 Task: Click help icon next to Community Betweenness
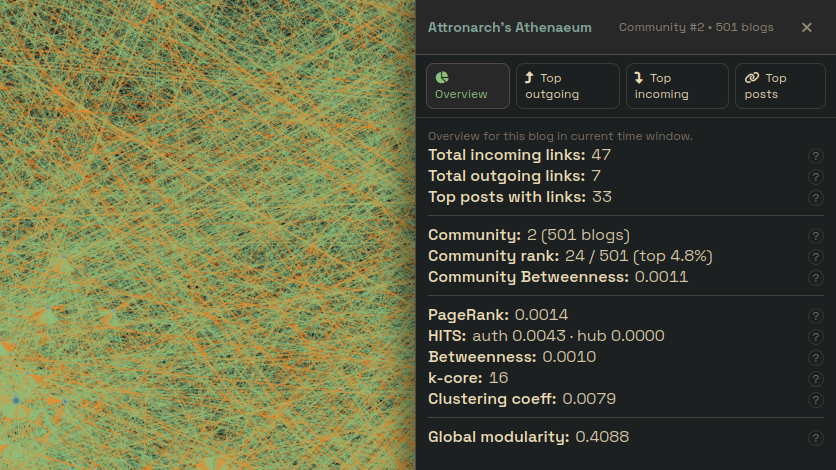[x=815, y=278]
